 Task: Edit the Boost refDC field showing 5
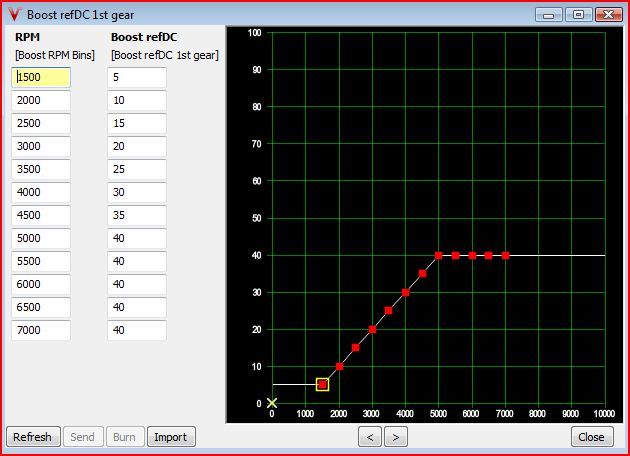pos(137,77)
